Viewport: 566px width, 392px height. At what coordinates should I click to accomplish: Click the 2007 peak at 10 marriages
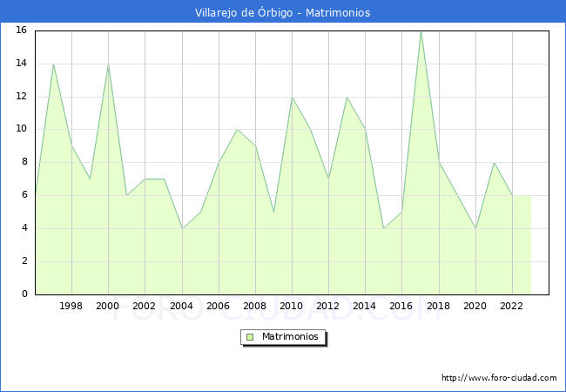coord(237,130)
